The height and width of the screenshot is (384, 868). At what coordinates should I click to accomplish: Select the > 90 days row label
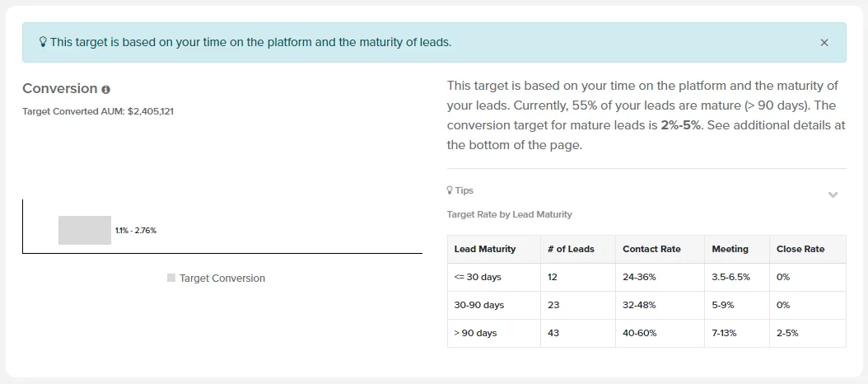tap(475, 333)
